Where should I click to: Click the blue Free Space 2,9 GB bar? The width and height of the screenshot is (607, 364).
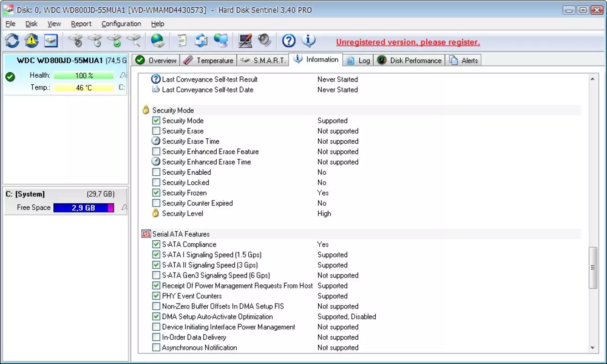[x=84, y=208]
